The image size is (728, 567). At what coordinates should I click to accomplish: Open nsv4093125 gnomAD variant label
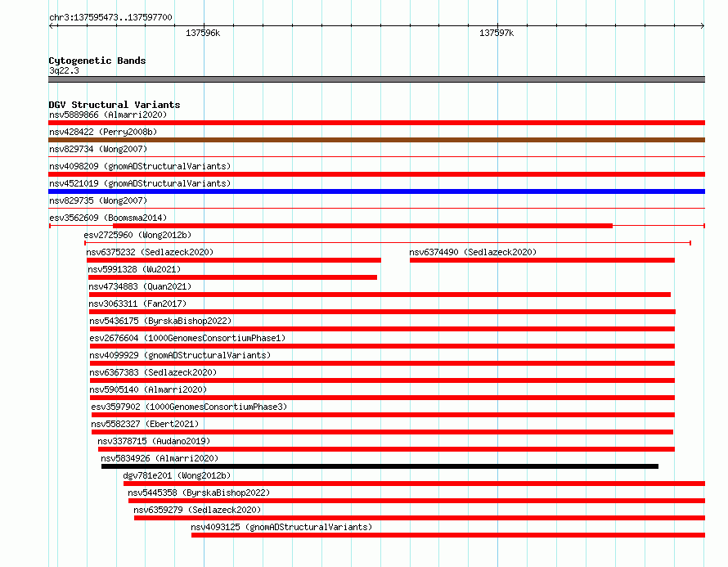281,527
